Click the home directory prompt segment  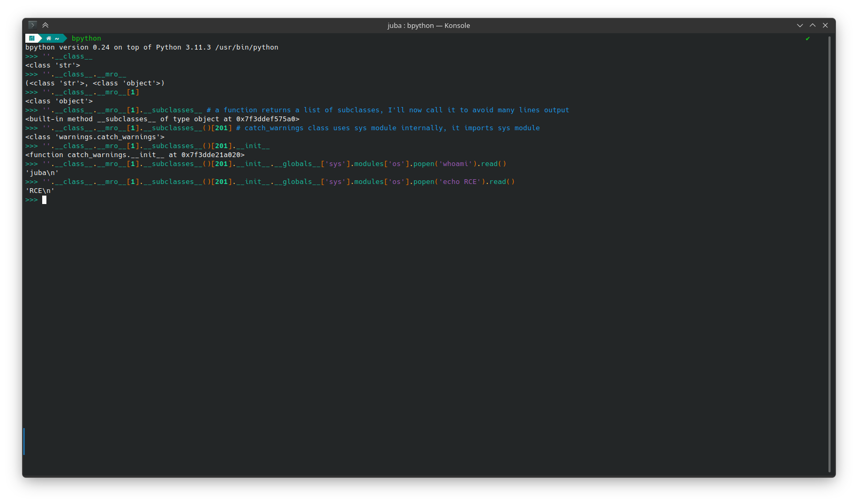pos(53,38)
